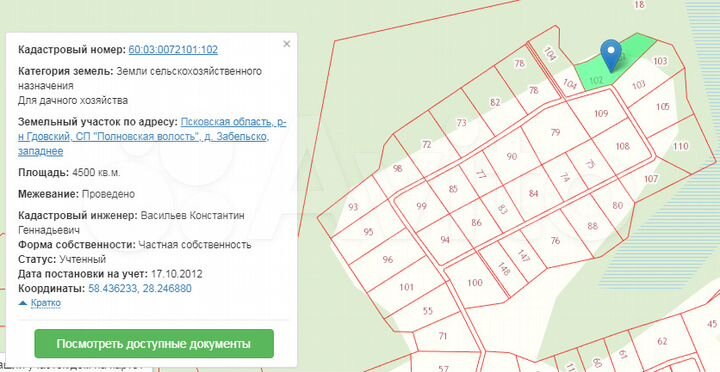Viewport: 720px width, 372px height.
Task: Click the Межевание: Проведено text
Action: [x=76, y=194]
